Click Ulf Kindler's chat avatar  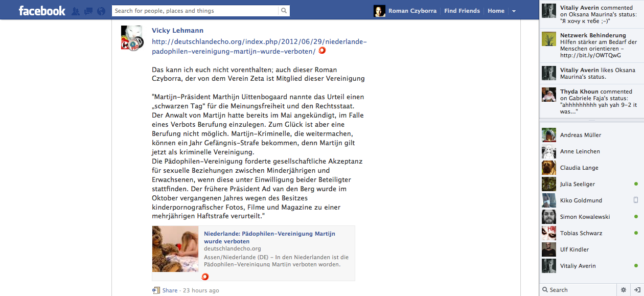pyautogui.click(x=549, y=249)
